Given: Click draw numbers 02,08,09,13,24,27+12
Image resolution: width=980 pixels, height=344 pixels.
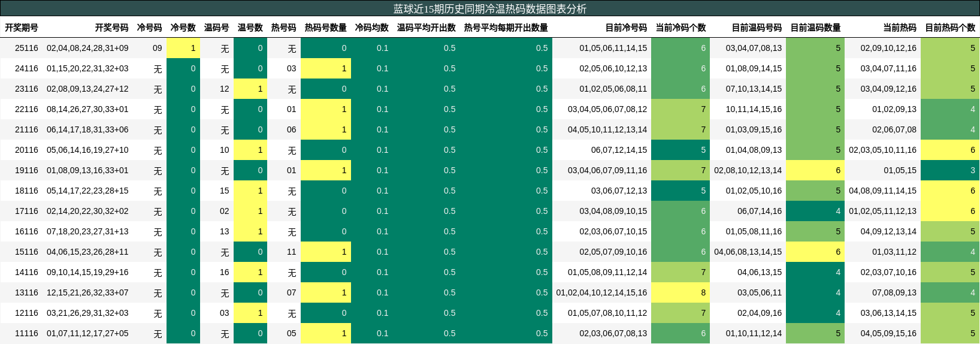Looking at the screenshot, I should click(x=87, y=89).
